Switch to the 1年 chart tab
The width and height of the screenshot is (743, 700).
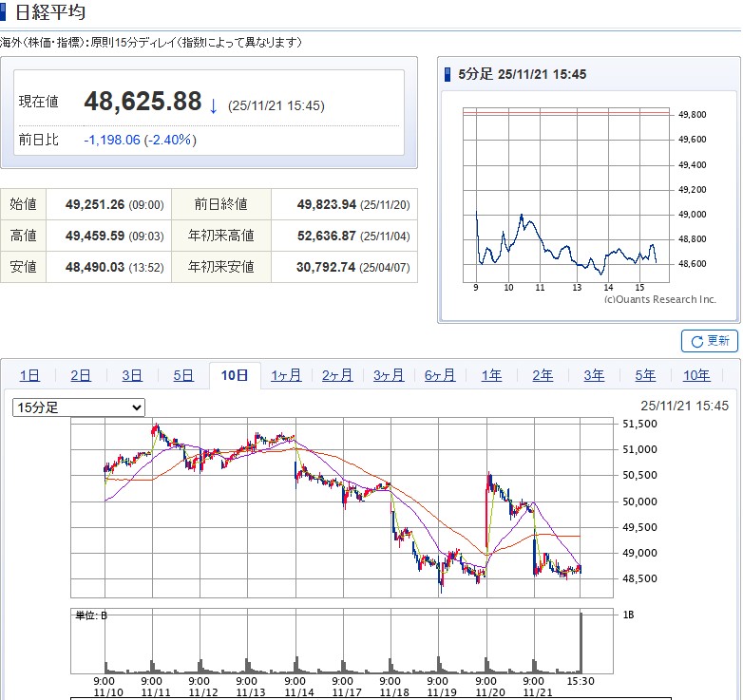click(491, 375)
